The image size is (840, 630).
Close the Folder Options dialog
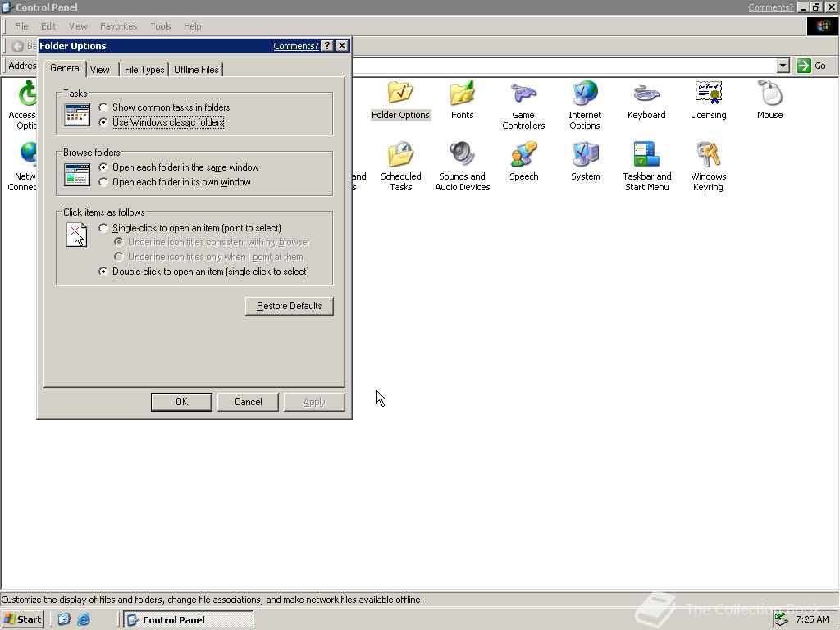pyautogui.click(x=342, y=46)
